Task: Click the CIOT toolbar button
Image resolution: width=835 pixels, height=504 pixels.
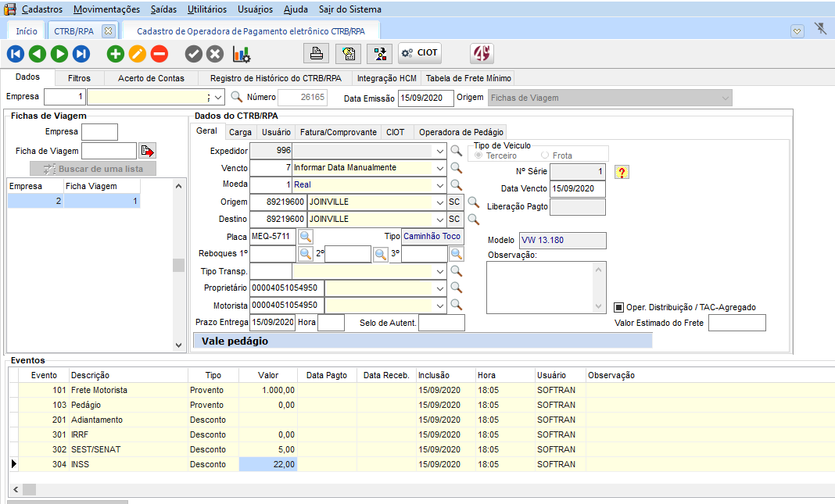Action: coord(420,53)
